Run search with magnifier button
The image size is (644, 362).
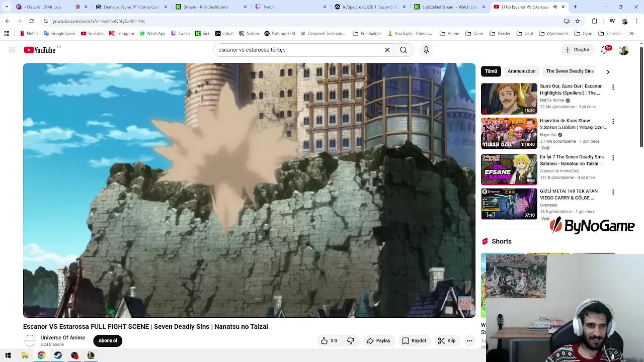pos(404,50)
